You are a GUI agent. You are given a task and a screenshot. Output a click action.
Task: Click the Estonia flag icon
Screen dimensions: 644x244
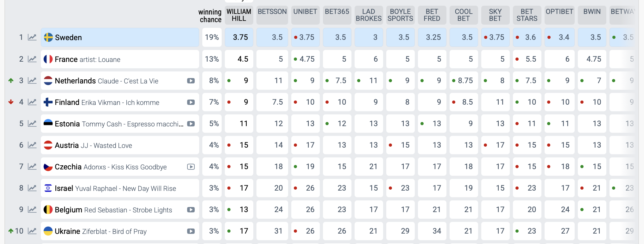coord(48,124)
